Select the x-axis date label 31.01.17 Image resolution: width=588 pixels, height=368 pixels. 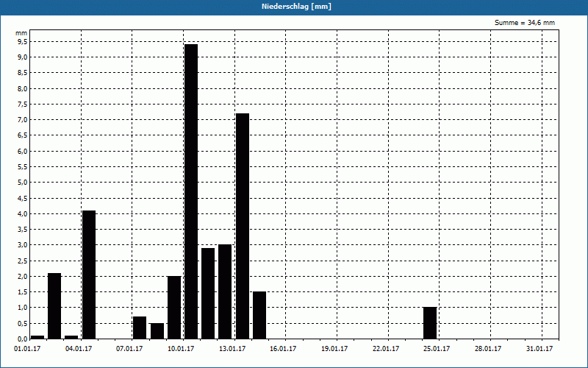pyautogui.click(x=539, y=349)
